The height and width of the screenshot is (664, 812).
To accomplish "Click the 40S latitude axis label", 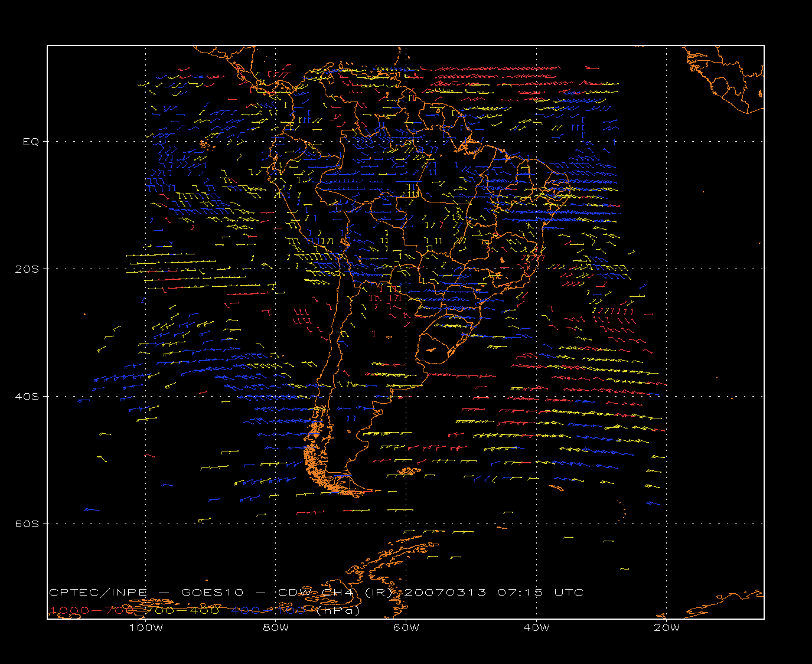I will [x=26, y=397].
